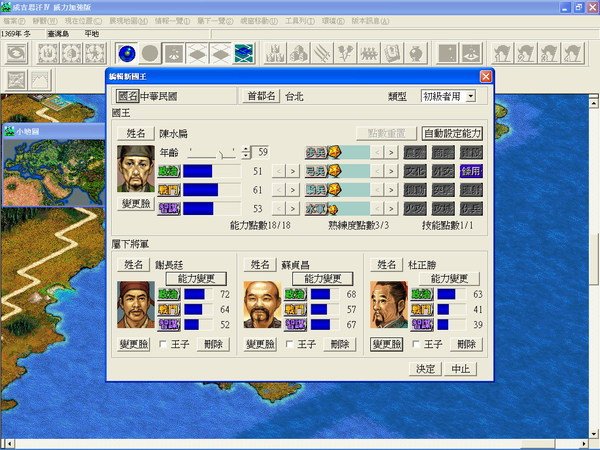
Task: Toggle the 文化 skill button
Action: [415, 171]
